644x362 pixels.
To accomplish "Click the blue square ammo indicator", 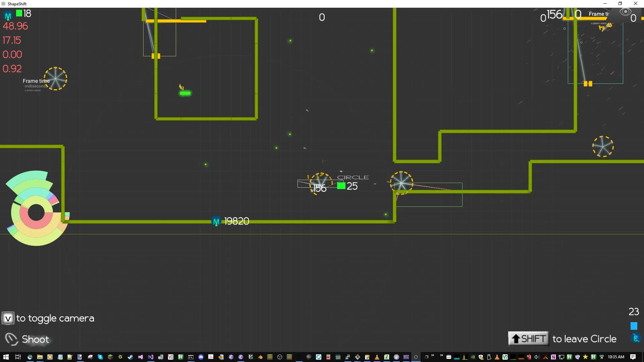I will coord(634,326).
